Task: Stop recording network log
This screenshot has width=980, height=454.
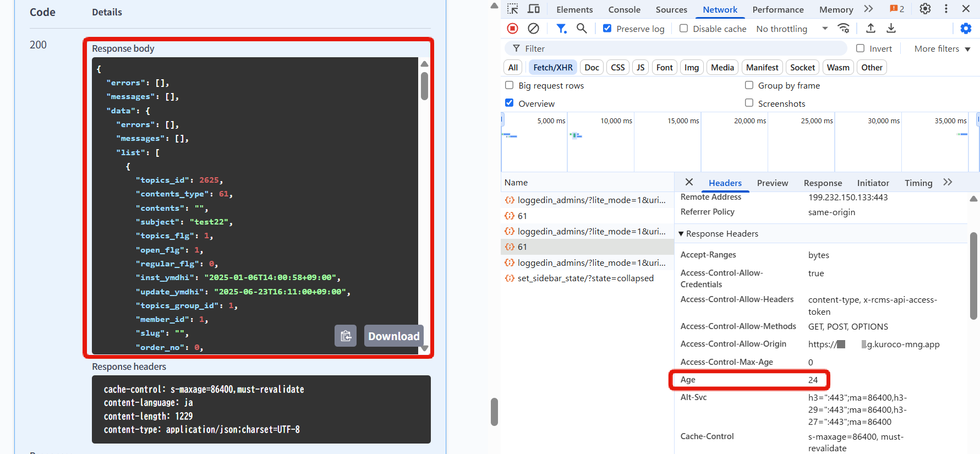Action: point(512,29)
